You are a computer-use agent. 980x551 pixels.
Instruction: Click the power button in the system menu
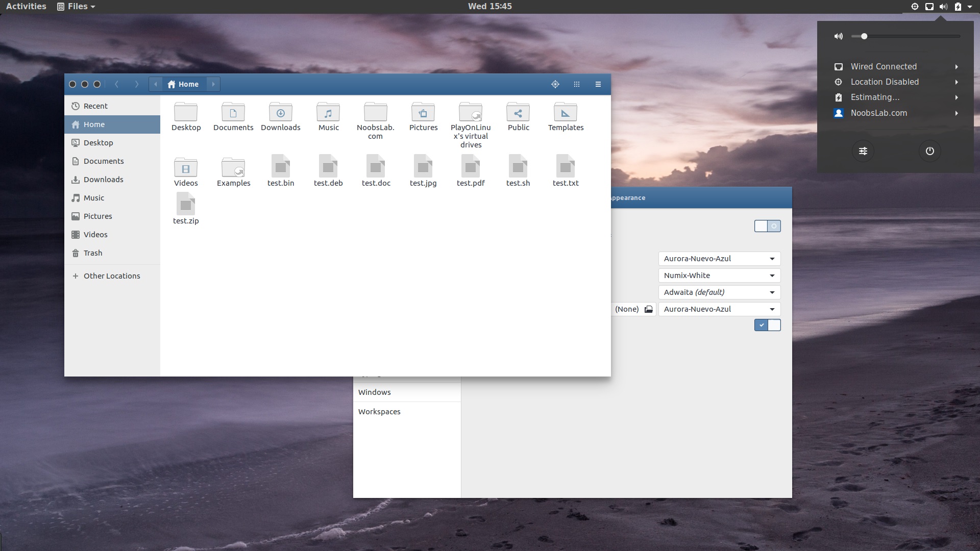(929, 151)
